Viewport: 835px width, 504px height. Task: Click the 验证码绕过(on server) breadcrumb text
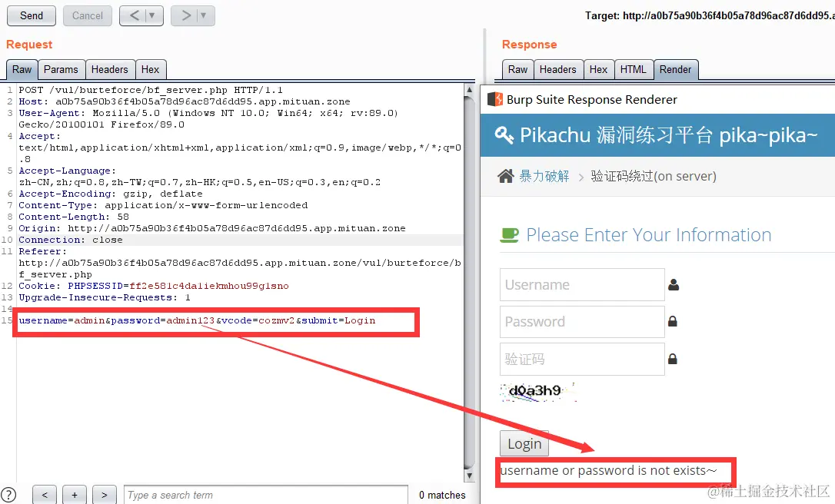tap(654, 176)
